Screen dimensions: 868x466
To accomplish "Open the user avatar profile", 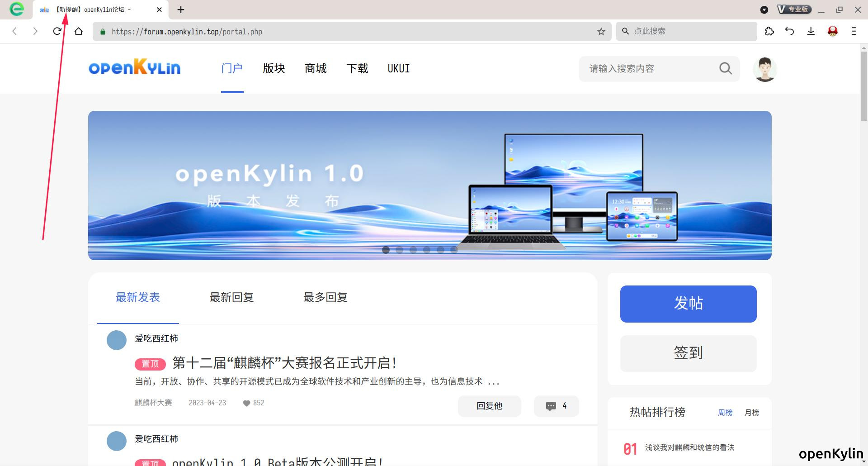I will point(765,69).
